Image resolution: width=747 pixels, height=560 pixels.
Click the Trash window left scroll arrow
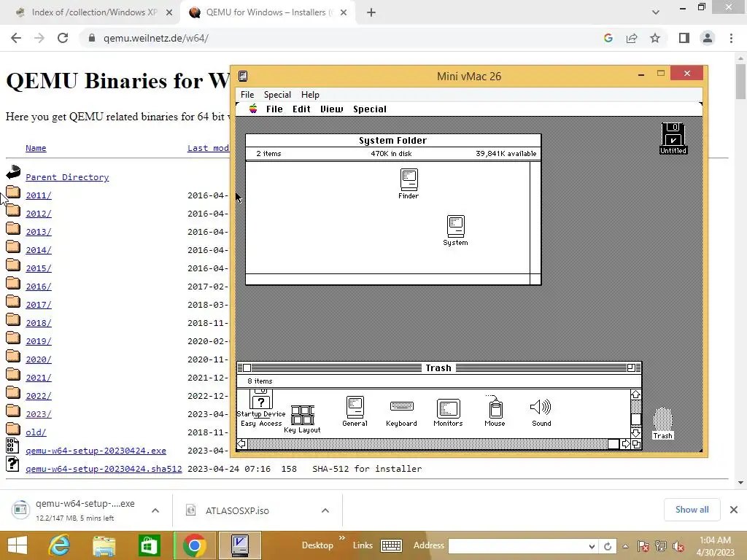point(242,444)
